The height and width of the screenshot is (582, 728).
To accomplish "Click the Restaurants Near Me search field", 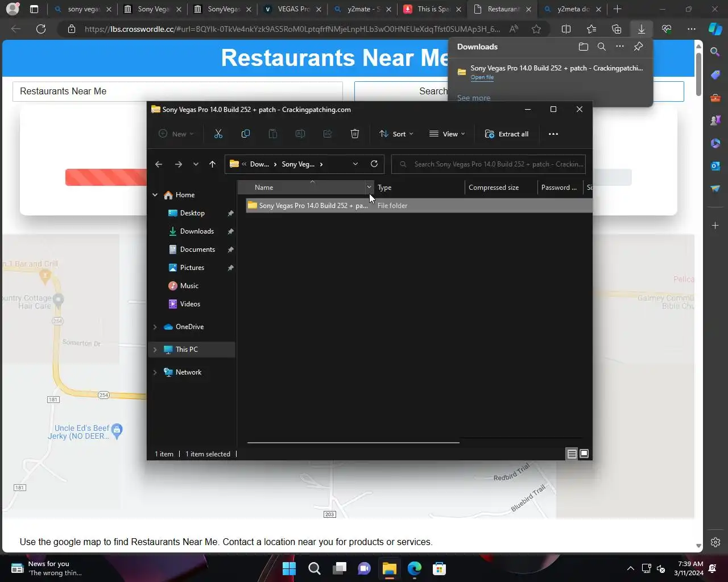I will 177,92.
